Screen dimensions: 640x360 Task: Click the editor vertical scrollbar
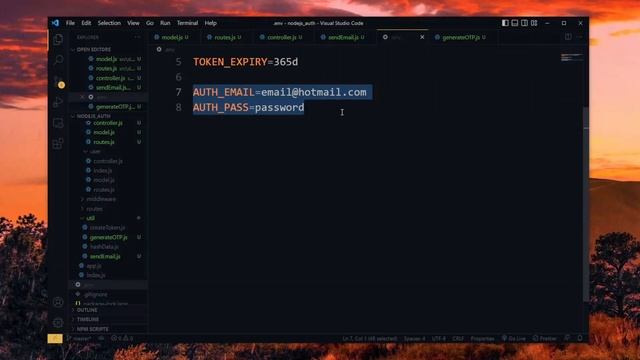[x=586, y=204]
